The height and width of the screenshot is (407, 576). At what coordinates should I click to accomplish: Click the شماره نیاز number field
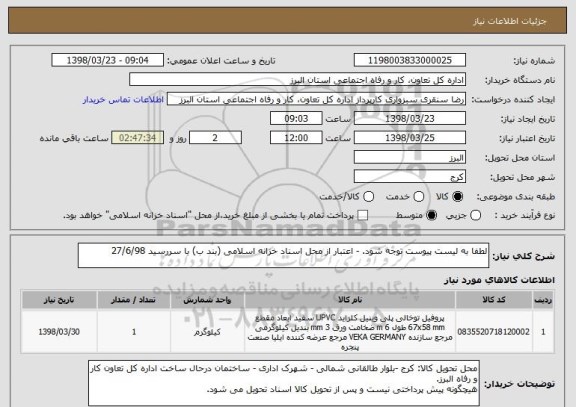pyautogui.click(x=410, y=60)
